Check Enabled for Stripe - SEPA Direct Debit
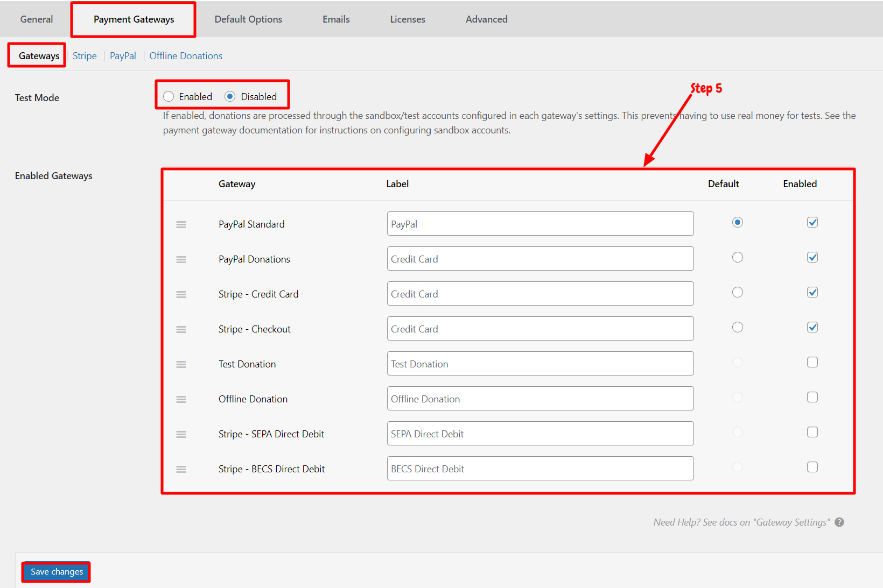 coord(812,432)
